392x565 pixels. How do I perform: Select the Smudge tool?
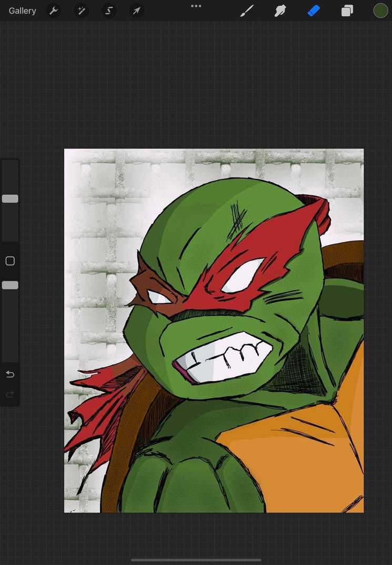(280, 11)
